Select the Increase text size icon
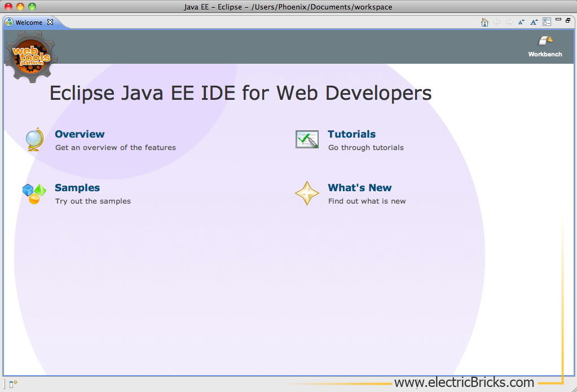Viewport: 577px width, 392px height. (x=534, y=21)
